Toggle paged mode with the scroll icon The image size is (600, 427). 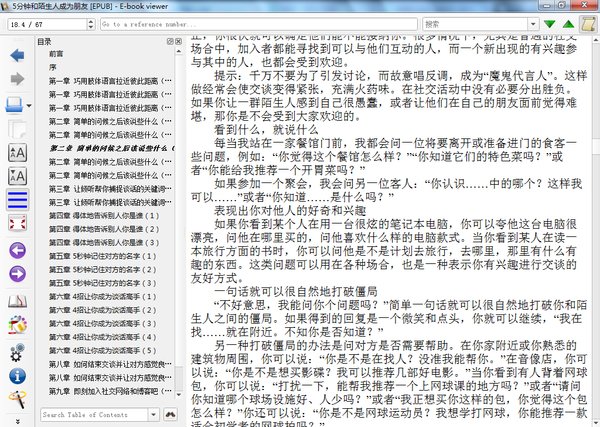click(588, 24)
